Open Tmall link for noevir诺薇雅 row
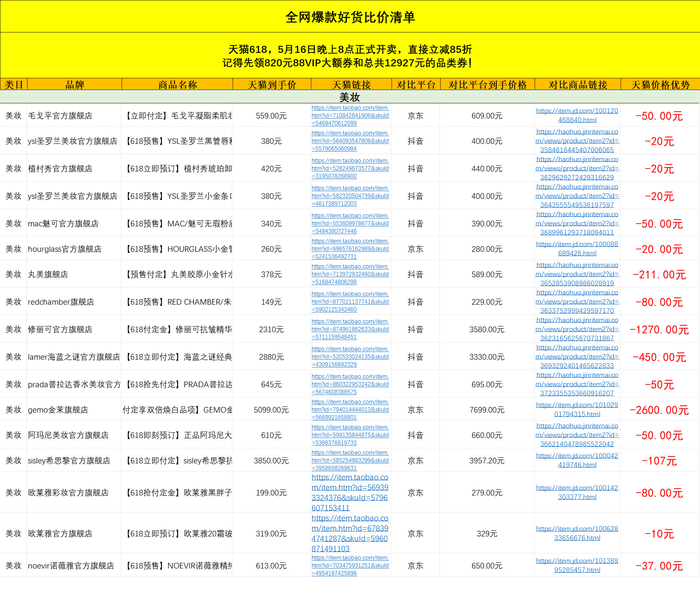Screen dimensions: 700x590 coord(350,565)
